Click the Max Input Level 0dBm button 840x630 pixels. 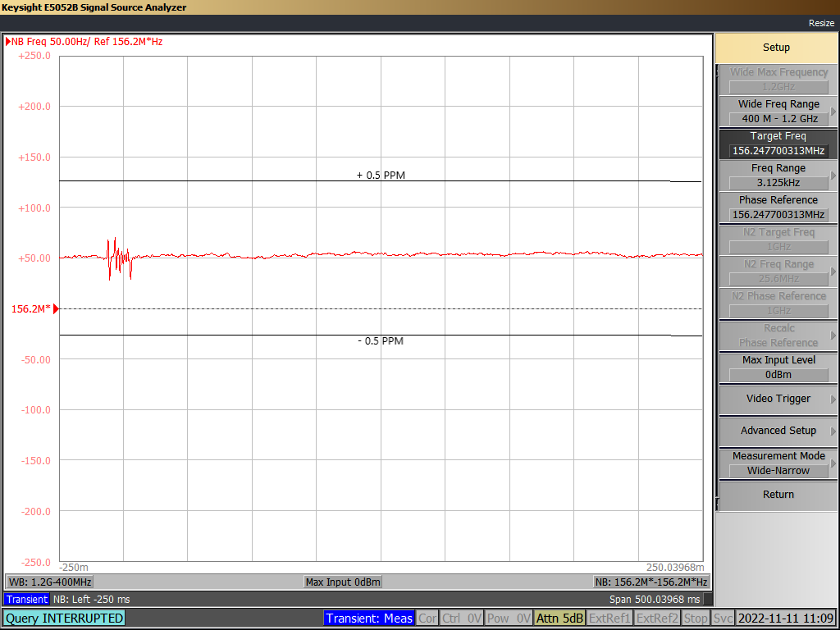[777, 367]
